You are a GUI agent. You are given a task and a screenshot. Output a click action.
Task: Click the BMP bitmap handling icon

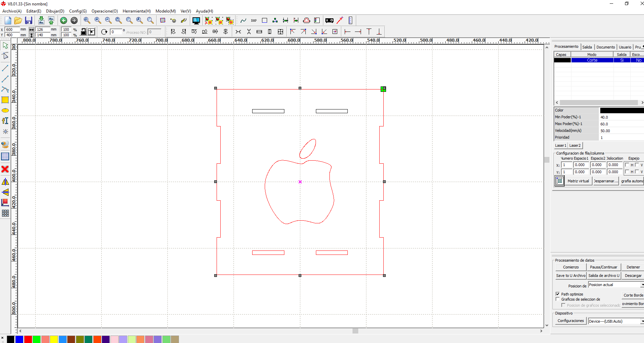click(x=254, y=20)
